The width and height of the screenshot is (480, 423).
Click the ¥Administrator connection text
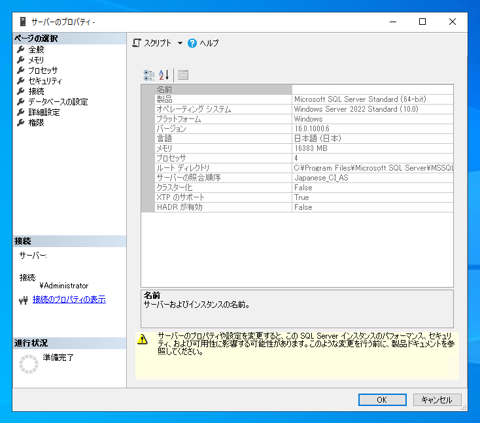coord(64,286)
